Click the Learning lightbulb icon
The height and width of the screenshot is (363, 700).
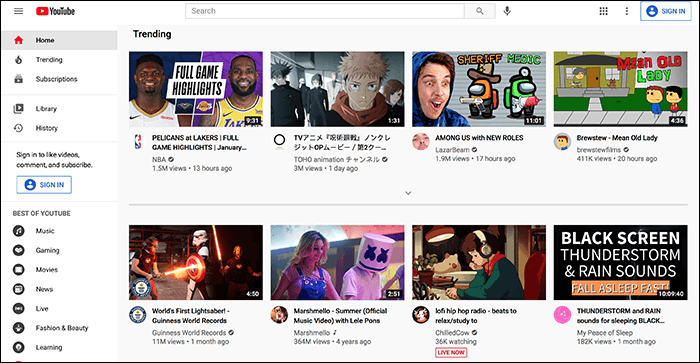18,347
